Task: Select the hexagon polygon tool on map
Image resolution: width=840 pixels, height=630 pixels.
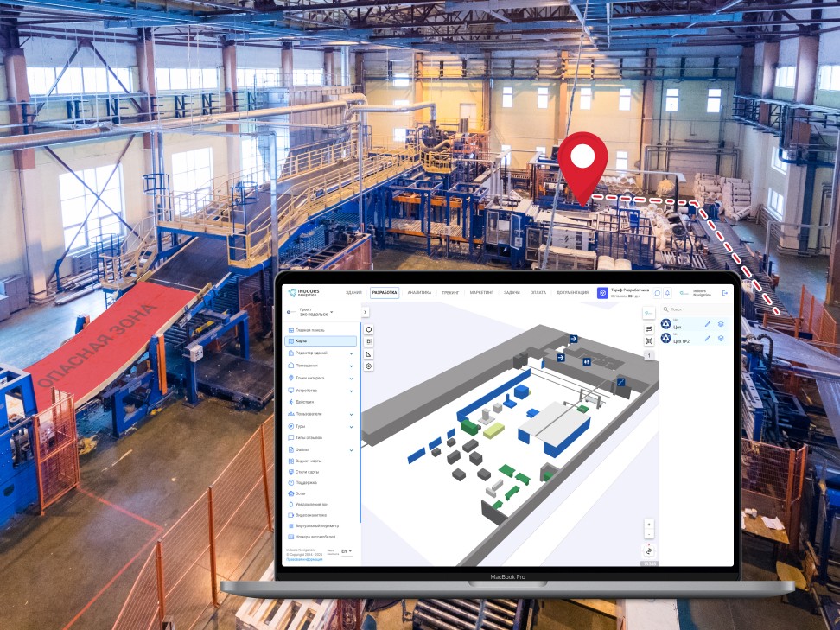Action: [369, 329]
